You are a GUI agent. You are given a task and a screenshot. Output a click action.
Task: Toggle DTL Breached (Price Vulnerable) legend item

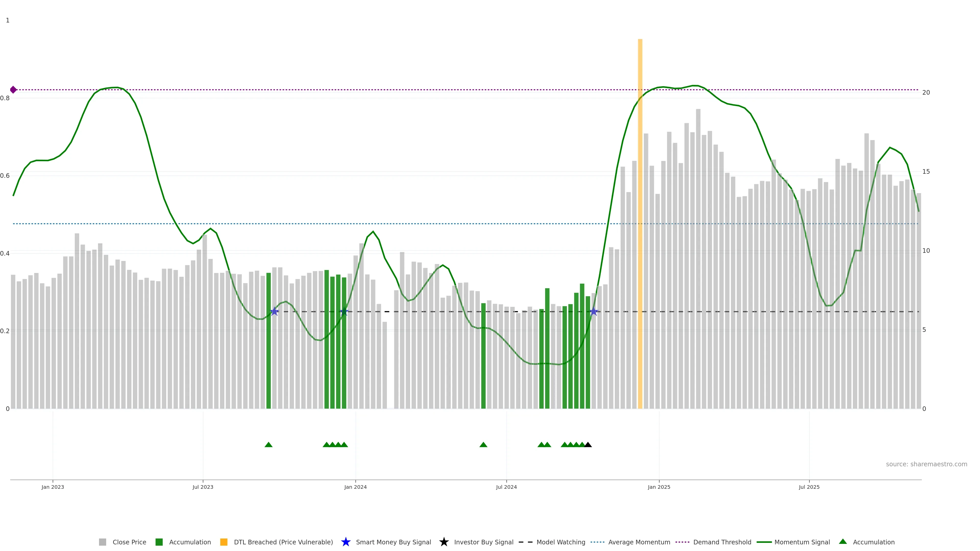283,542
